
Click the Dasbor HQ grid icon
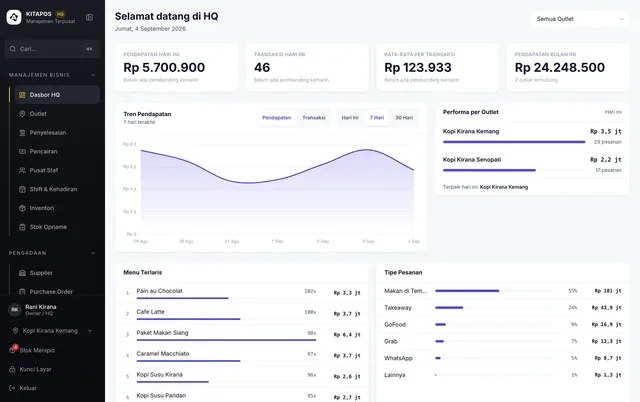tap(22, 95)
